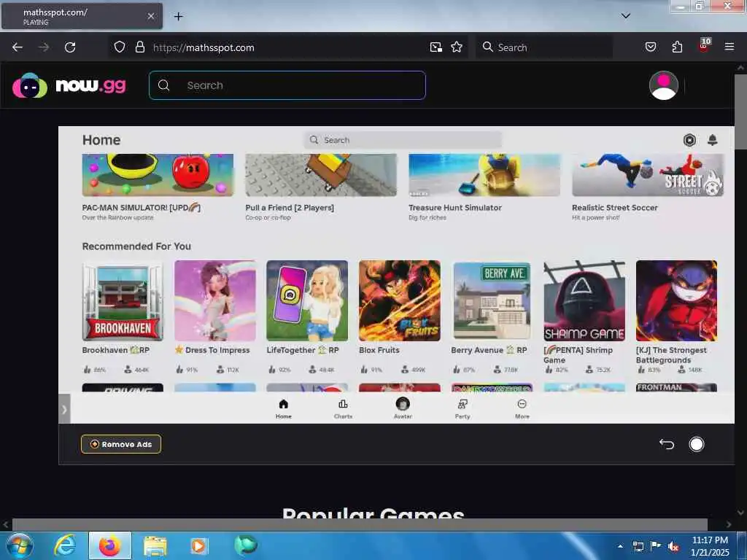Open Windows Media Player from taskbar
This screenshot has width=747, height=560.
tap(198, 545)
